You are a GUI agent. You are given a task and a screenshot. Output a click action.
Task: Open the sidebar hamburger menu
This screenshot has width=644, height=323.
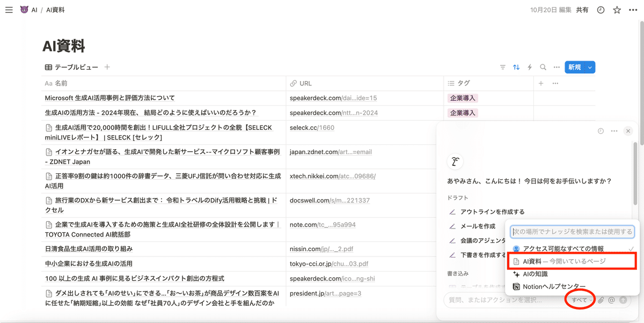click(9, 10)
